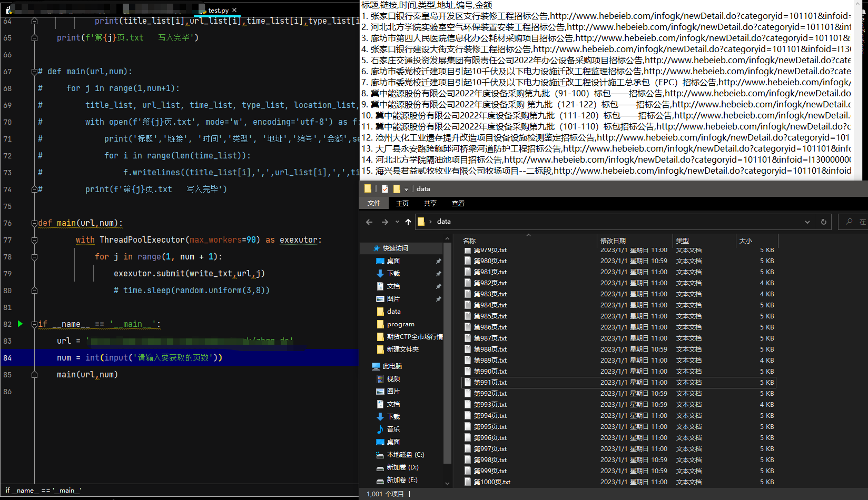Open 本地磁盘 (C:) drive

[405, 455]
